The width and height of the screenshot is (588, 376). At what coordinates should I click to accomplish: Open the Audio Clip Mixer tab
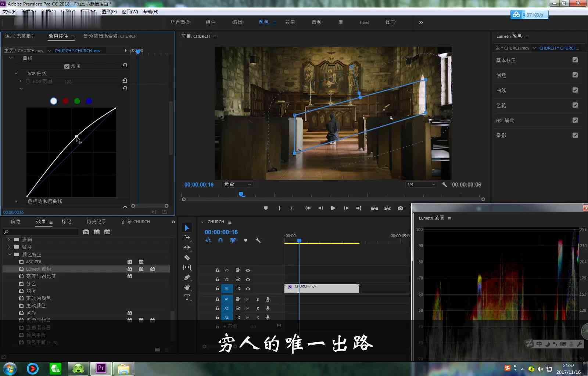110,36
